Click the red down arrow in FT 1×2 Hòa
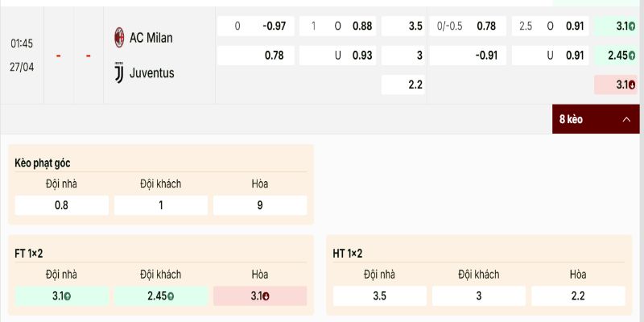Image resolution: width=644 pixels, height=322 pixels. 266,296
